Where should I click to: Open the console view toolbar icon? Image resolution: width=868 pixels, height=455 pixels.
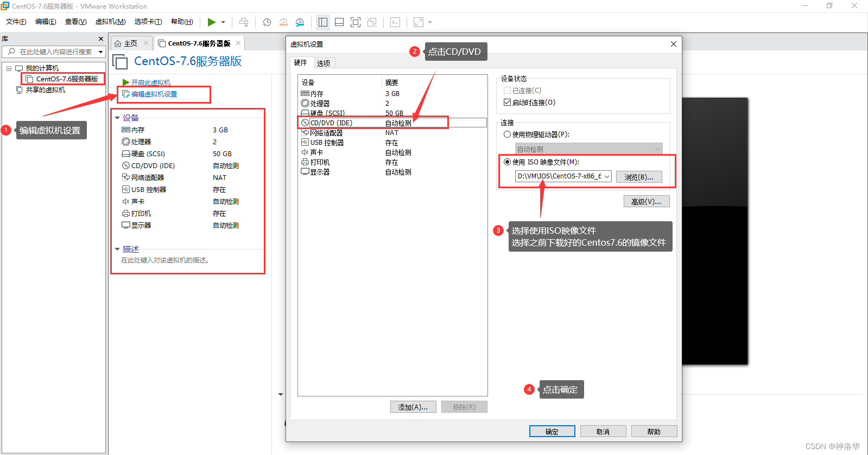click(395, 22)
